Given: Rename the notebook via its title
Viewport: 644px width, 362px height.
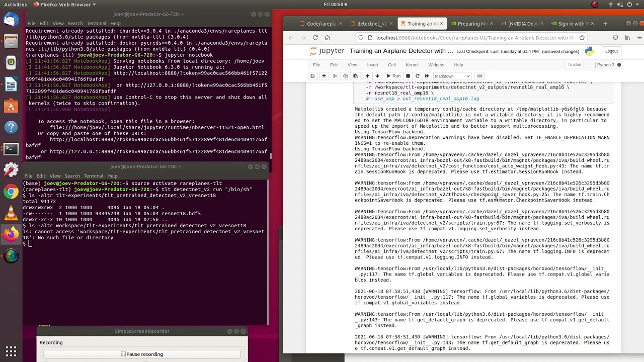Looking at the screenshot, I should [401, 51].
